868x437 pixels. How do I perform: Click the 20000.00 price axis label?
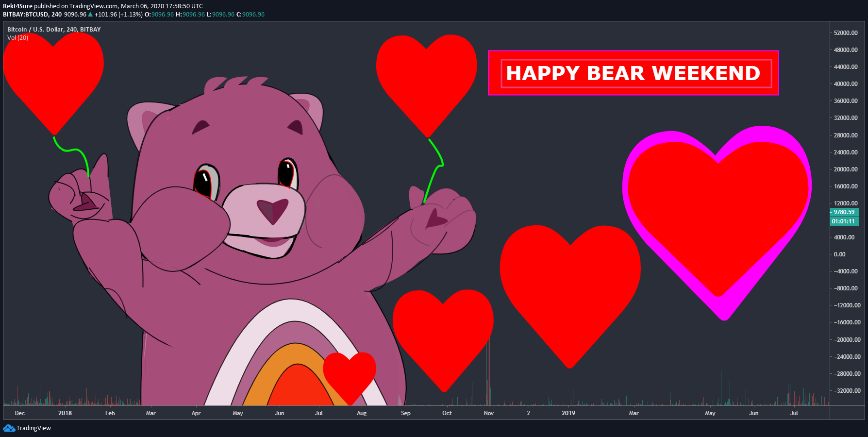point(846,169)
